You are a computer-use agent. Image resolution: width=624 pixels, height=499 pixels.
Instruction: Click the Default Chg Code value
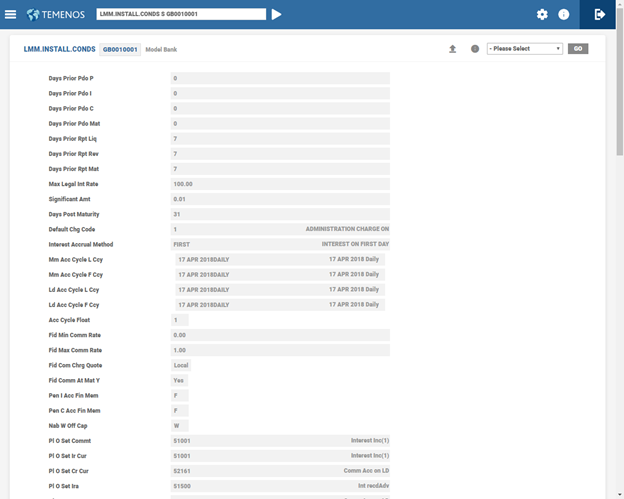click(x=280, y=229)
